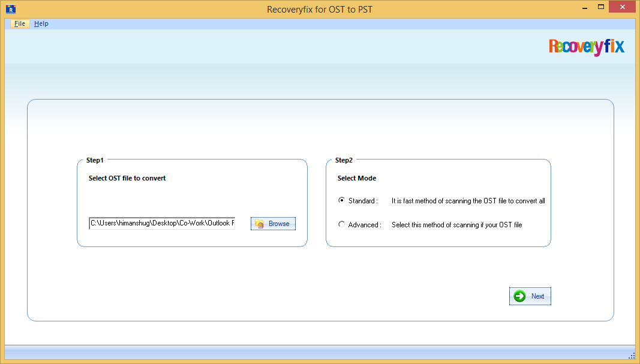640x364 pixels.
Task: Minimize the Recoveryfix window
Action: click(585, 7)
